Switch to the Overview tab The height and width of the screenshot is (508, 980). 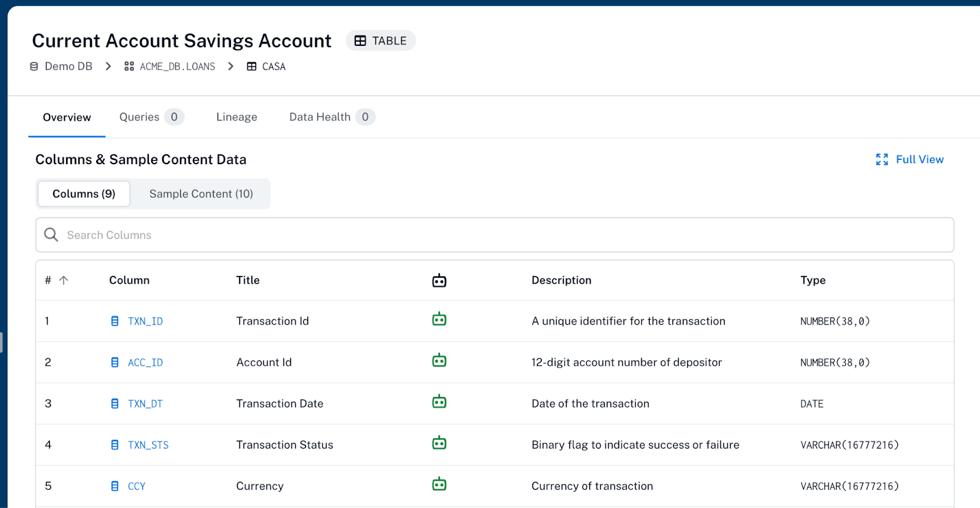[x=67, y=117]
